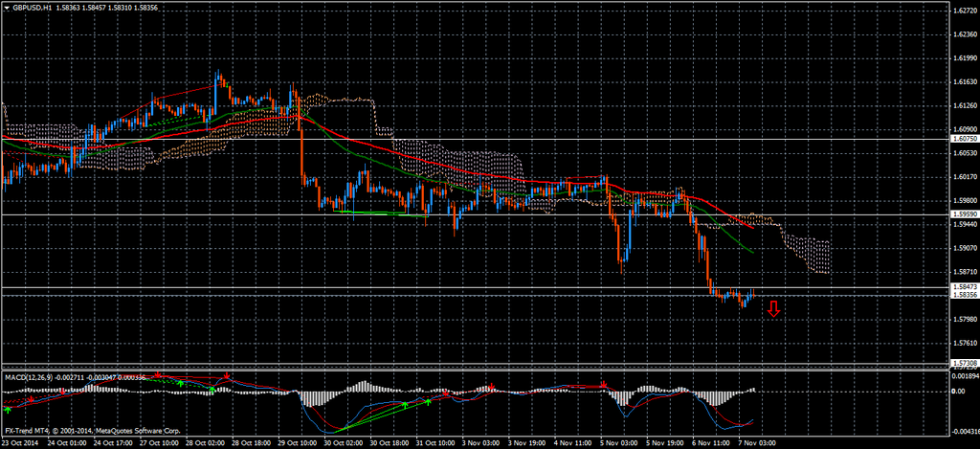Click the 24 Oct 17:00 time axis label
This screenshot has height=449, width=980.
point(114,442)
